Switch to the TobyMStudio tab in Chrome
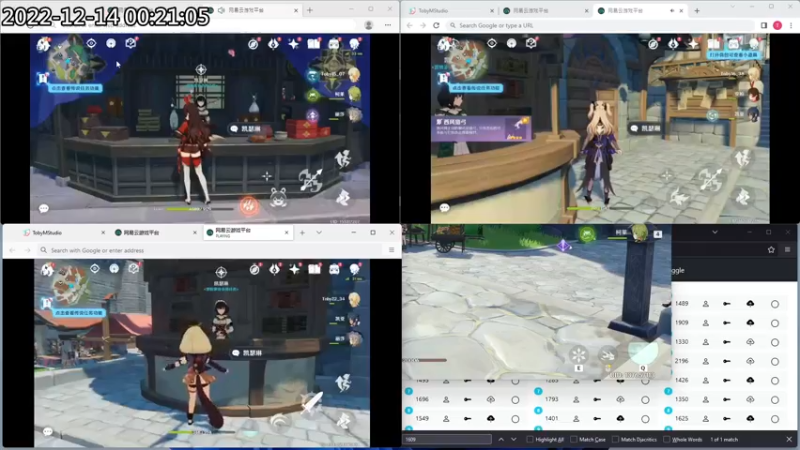800x450 pixels. pos(448,10)
